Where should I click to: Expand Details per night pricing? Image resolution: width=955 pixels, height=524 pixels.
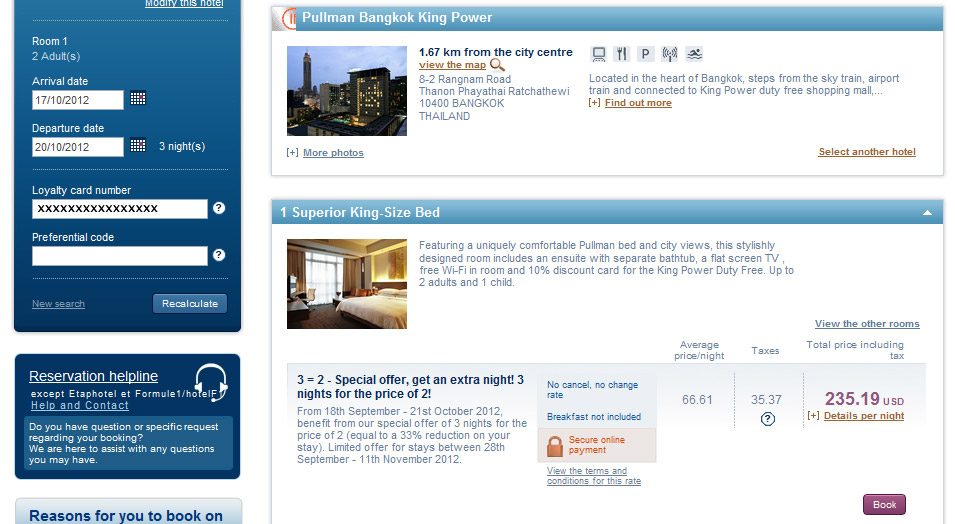(864, 416)
